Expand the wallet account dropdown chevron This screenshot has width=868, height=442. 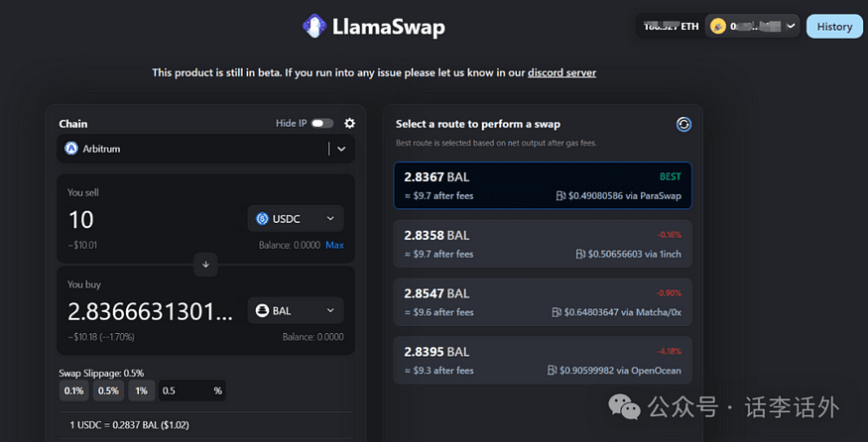coord(791,26)
